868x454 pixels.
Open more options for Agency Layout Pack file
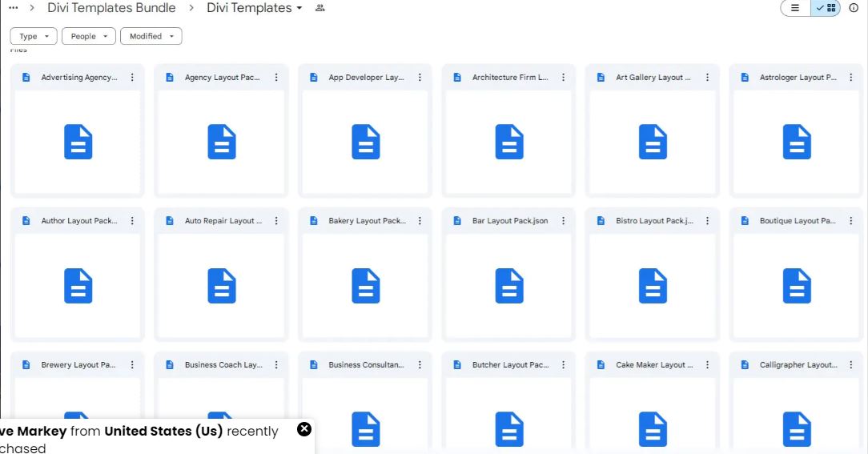point(276,78)
